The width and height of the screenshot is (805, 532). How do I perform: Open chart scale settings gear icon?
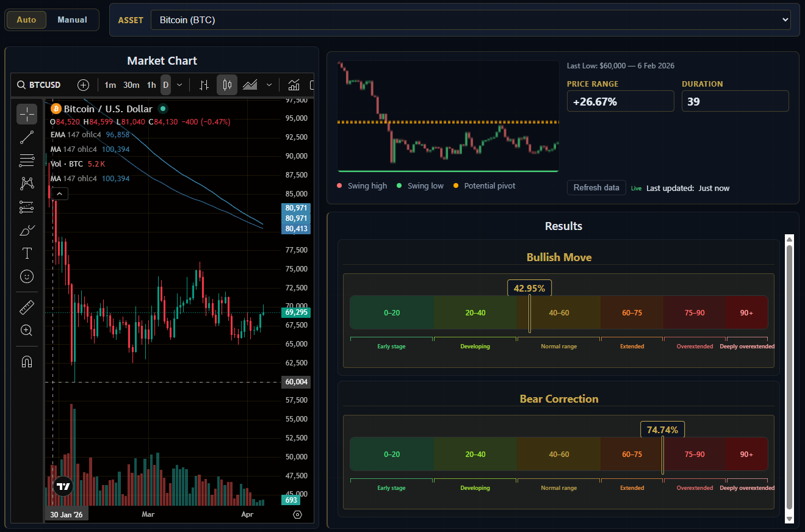[297, 514]
